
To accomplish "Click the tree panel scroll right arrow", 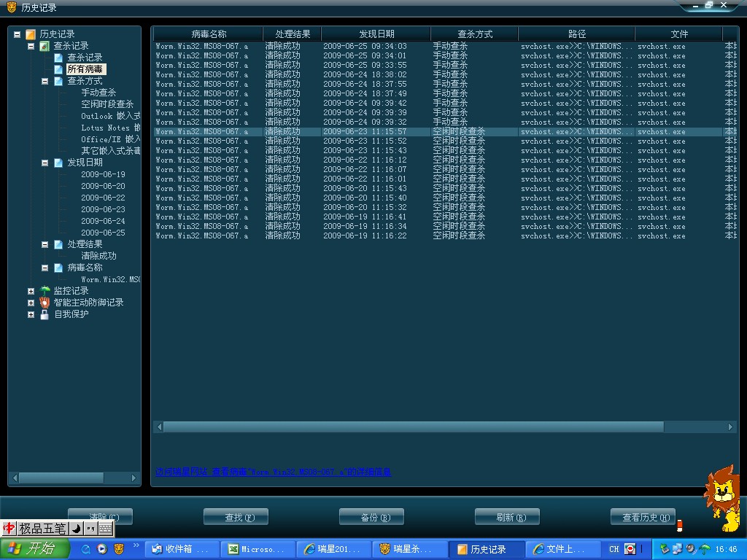I will tap(133, 478).
